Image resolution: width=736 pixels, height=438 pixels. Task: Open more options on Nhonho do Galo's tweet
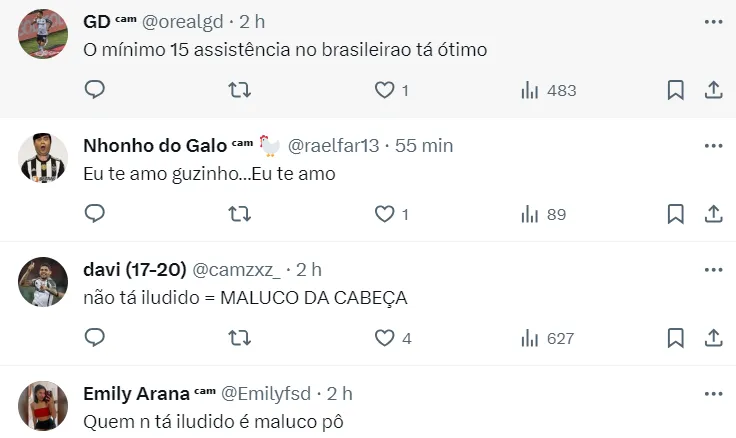coord(713,146)
